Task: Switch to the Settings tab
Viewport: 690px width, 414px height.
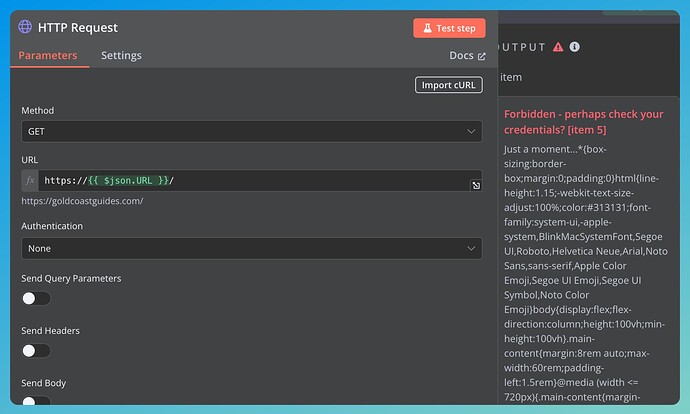Action: pyautogui.click(x=121, y=55)
